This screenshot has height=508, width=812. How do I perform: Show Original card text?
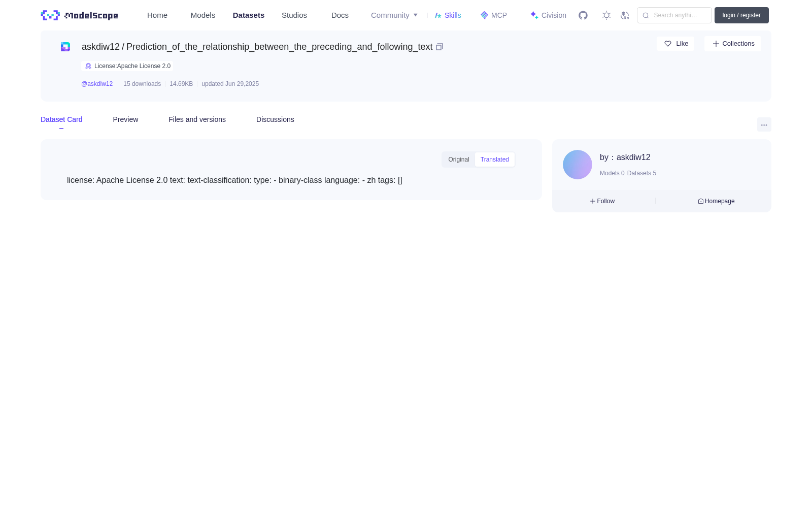(459, 160)
